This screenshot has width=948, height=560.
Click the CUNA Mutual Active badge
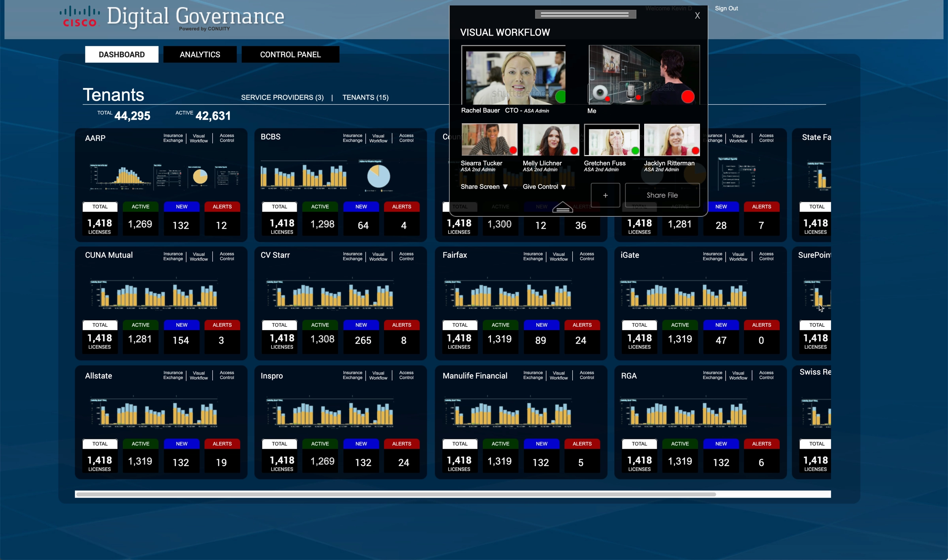tap(141, 325)
